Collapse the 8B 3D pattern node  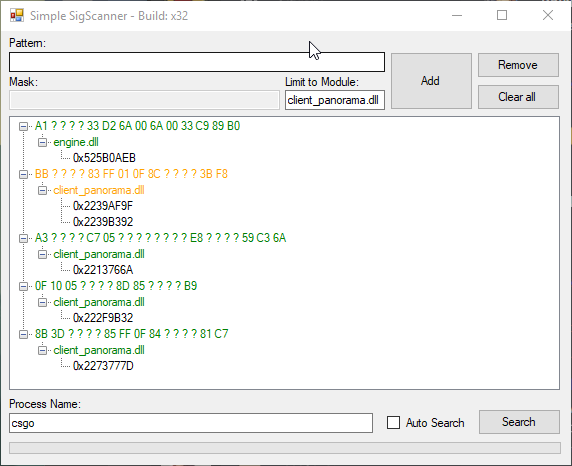23,334
